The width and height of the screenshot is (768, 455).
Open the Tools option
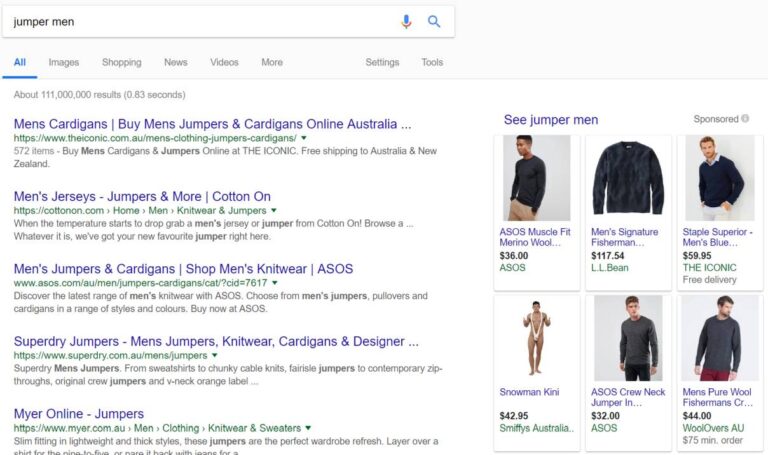coord(432,62)
